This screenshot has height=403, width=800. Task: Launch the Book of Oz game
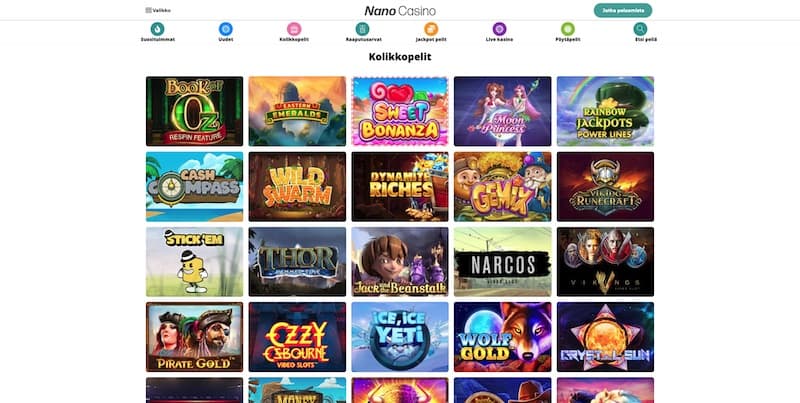194,111
